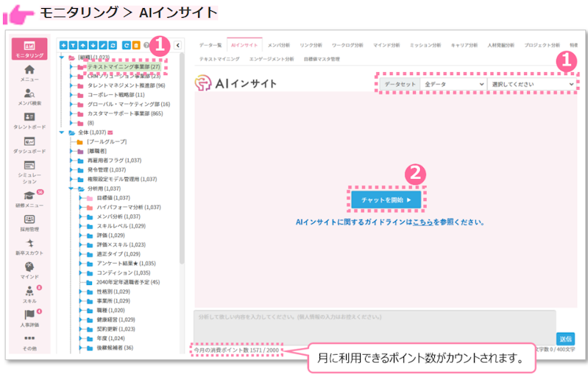Click the pencil edit icon in tree toolbar
The image size is (588, 374).
104,46
